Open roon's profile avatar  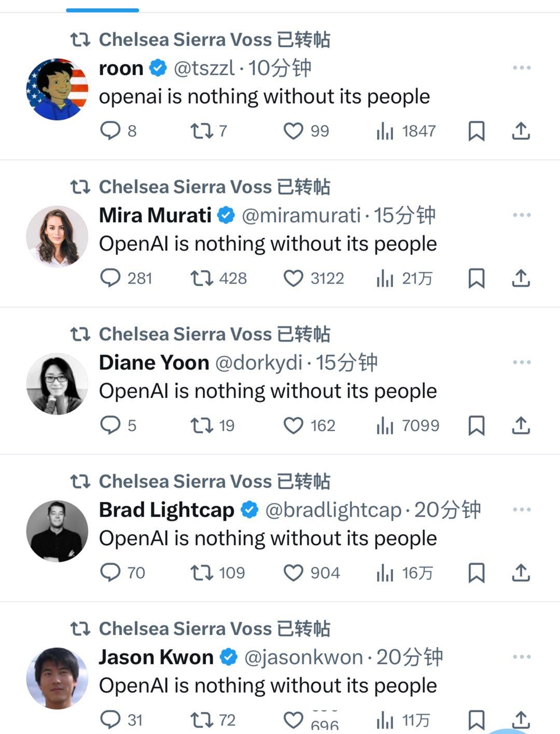tap(57, 89)
